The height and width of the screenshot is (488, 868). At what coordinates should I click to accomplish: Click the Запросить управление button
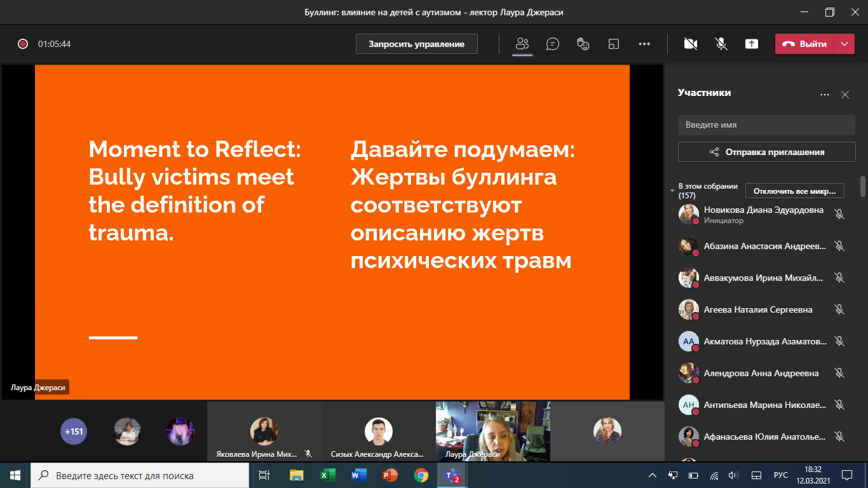pos(416,44)
